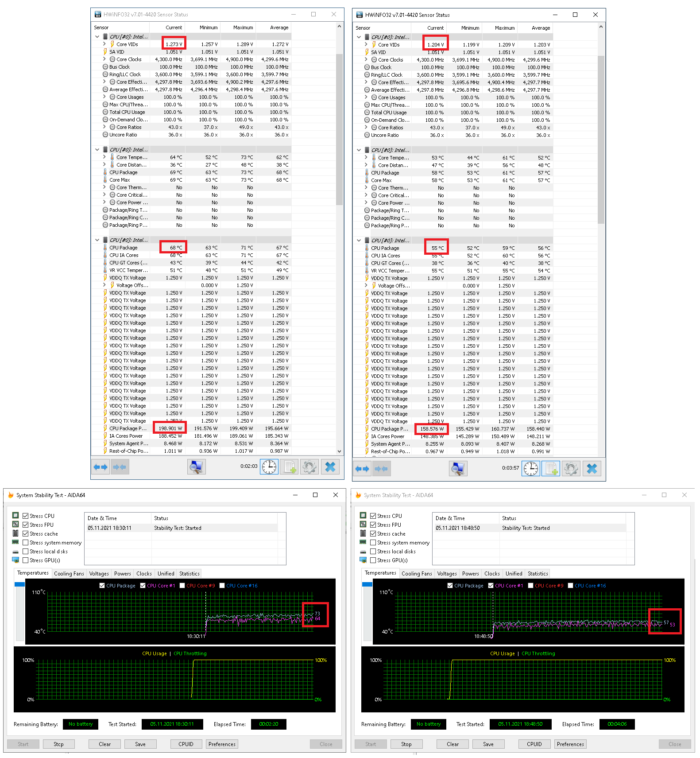Viewport: 700px width, 758px height.
Task: Enable Stress system memory in left AIDA64
Action: [26, 543]
